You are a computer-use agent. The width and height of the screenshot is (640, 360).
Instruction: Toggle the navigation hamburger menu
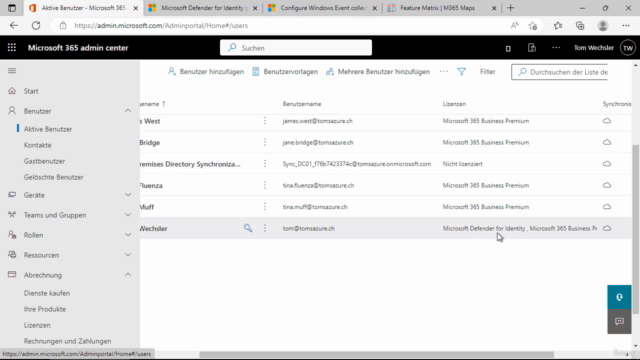[12, 71]
